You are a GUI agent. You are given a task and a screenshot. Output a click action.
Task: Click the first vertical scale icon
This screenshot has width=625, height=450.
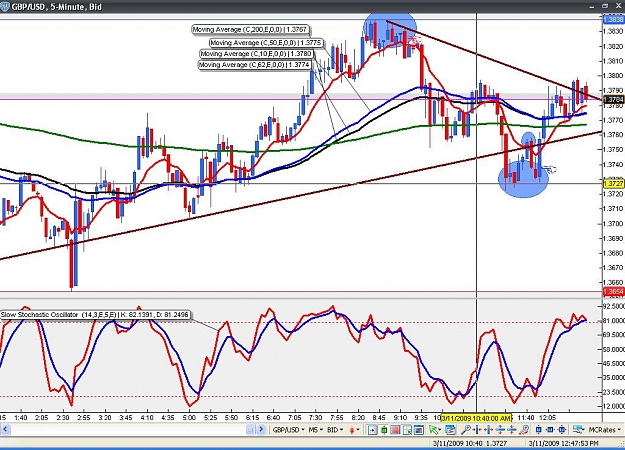point(500,430)
